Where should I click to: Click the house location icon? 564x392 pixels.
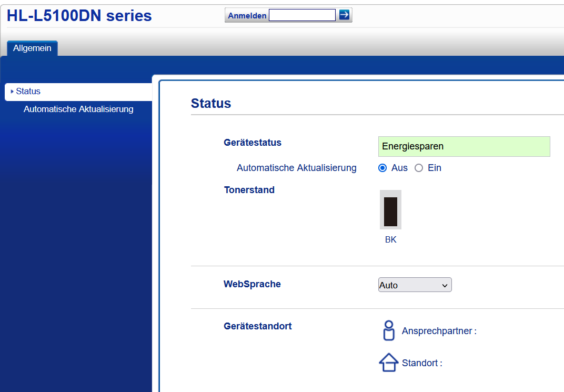[389, 362]
